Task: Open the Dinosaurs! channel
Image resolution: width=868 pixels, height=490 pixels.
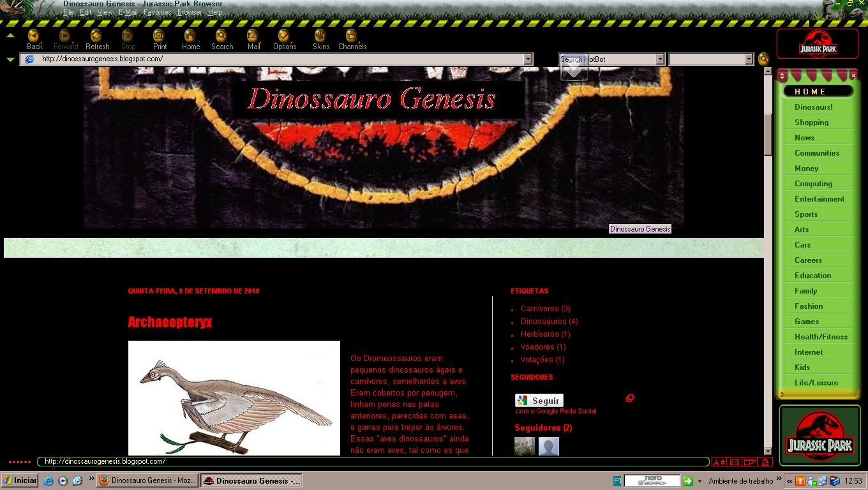Action: pyautogui.click(x=813, y=107)
